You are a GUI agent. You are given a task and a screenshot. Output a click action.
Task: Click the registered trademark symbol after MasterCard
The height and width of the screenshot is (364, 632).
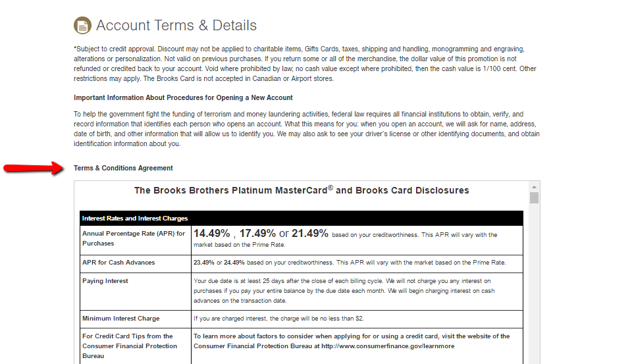(x=330, y=188)
